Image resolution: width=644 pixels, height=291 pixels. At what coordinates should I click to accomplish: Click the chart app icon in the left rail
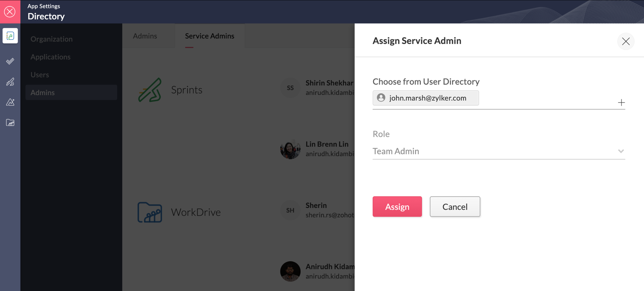(10, 102)
